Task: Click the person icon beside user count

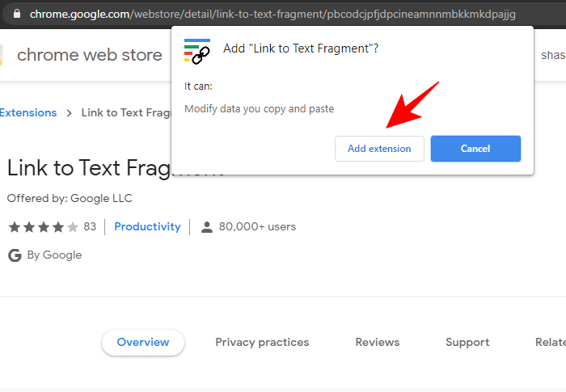Action: (207, 227)
